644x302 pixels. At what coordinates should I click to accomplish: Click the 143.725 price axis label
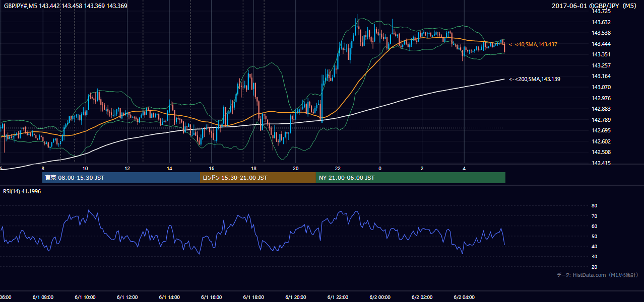[601, 11]
